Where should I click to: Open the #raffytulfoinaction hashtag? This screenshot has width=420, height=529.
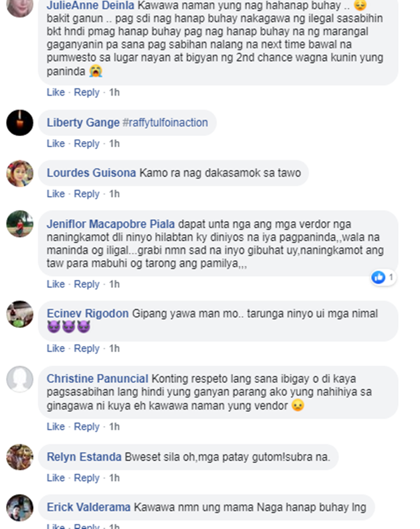tap(165, 123)
